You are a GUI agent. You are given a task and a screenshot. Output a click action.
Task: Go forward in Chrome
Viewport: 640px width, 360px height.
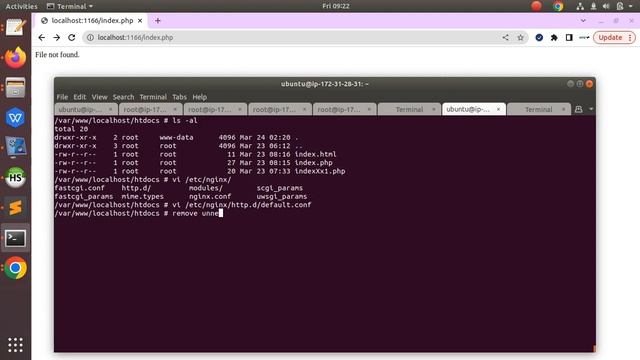tap(57, 38)
